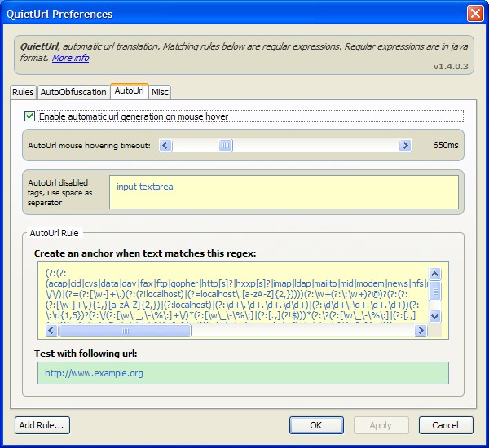The height and width of the screenshot is (448, 489).
Task: Dismiss dialog with Cancel button
Action: pos(446,425)
